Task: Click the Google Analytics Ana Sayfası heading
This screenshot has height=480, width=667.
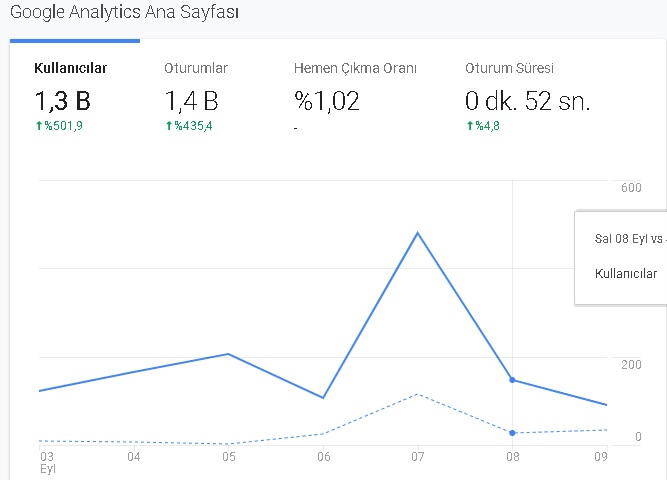Action: (x=124, y=12)
